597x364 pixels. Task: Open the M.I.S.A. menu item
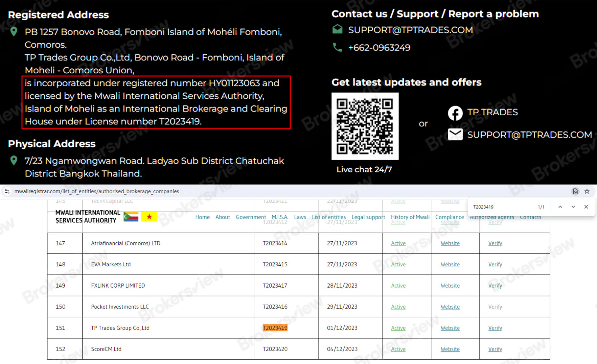tap(280, 217)
